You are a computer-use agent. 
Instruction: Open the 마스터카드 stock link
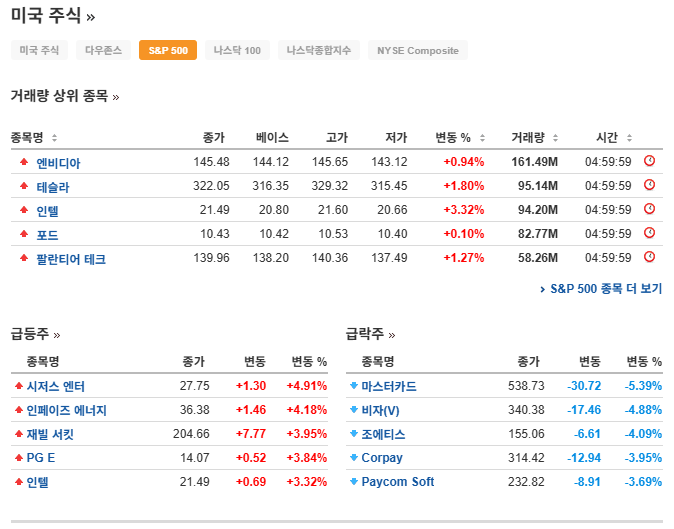coord(389,386)
